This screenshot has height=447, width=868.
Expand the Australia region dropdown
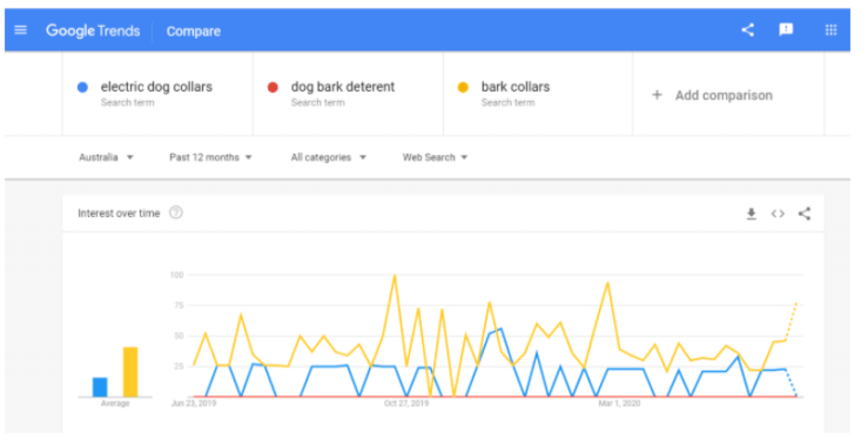tap(107, 158)
